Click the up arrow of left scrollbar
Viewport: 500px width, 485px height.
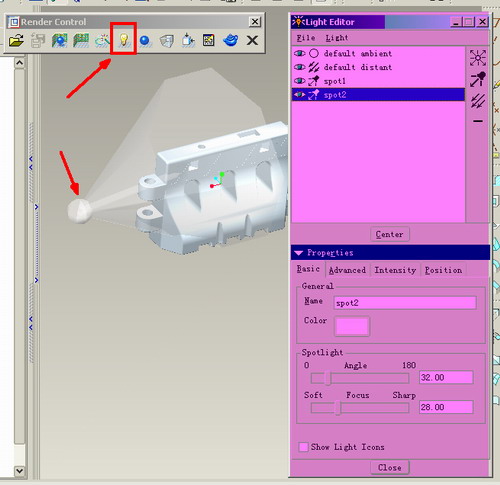(20, 63)
